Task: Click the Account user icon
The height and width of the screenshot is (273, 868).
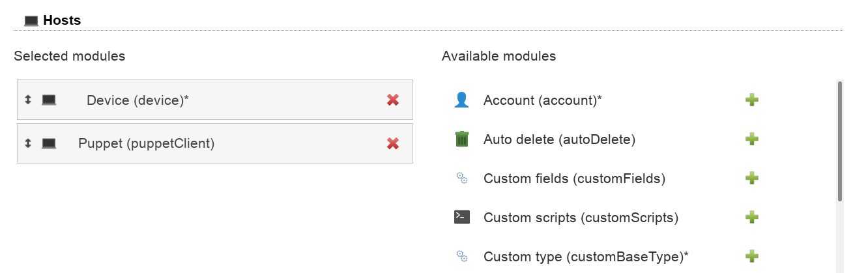Action: coord(461,100)
